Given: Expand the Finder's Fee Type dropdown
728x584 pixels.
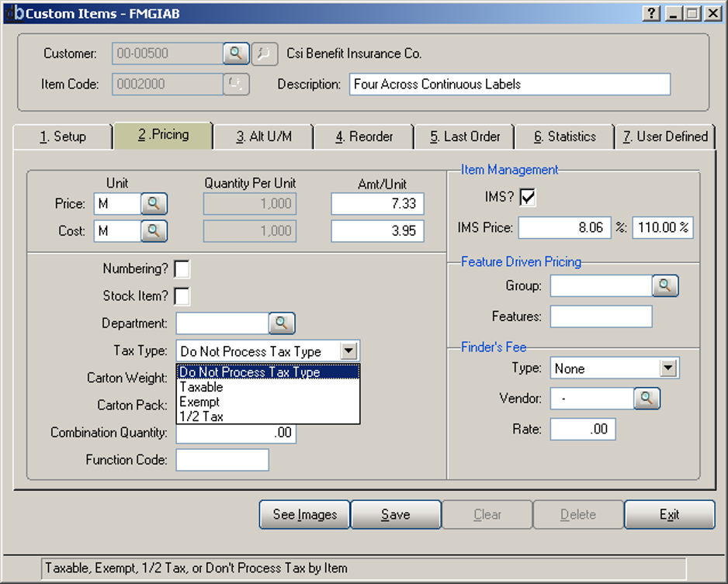Looking at the screenshot, I should pos(668,368).
